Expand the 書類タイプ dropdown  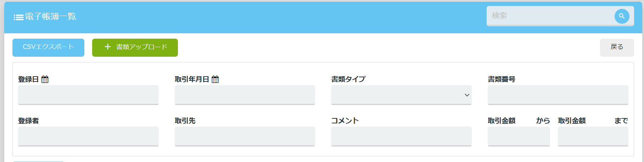(401, 95)
